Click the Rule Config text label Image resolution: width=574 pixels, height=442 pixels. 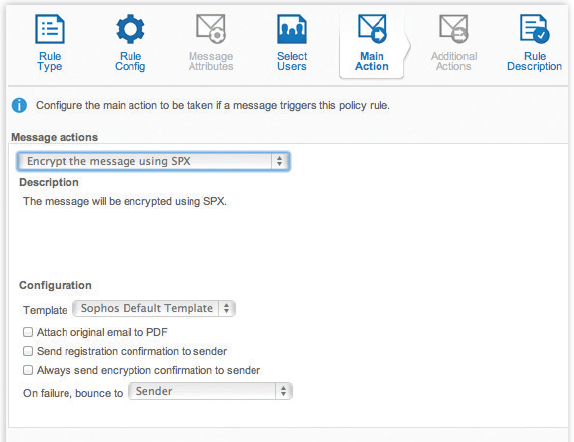click(130, 62)
